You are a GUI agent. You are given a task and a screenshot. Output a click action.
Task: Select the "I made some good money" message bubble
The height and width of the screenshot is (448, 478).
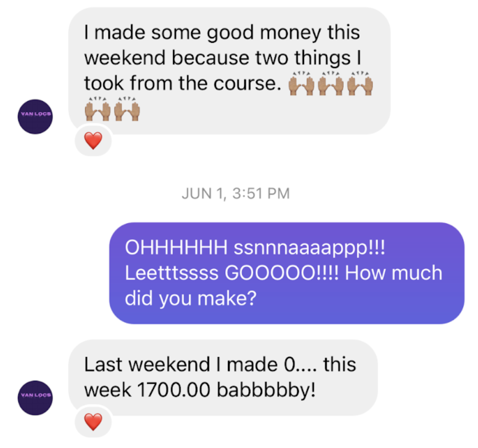coord(230,71)
